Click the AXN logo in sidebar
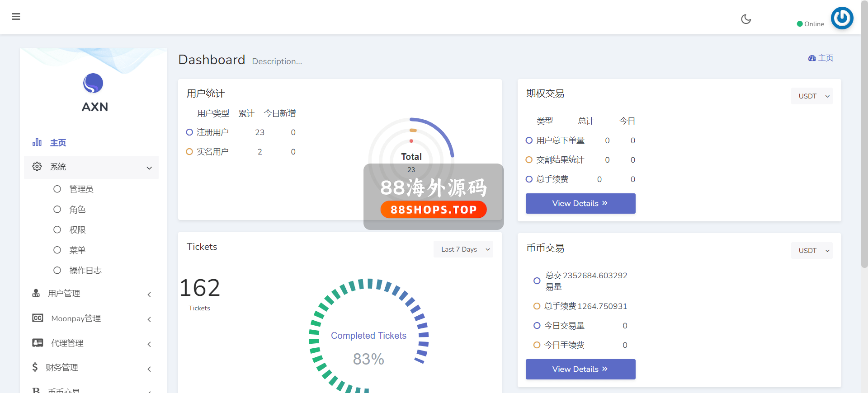Image resolution: width=868 pixels, height=393 pixels. (x=93, y=84)
